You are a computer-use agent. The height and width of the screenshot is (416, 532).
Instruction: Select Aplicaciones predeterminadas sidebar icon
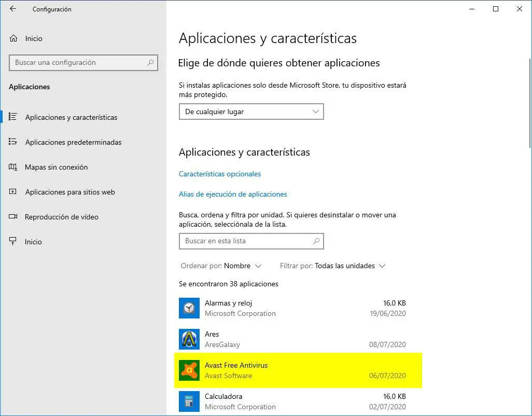[12, 142]
